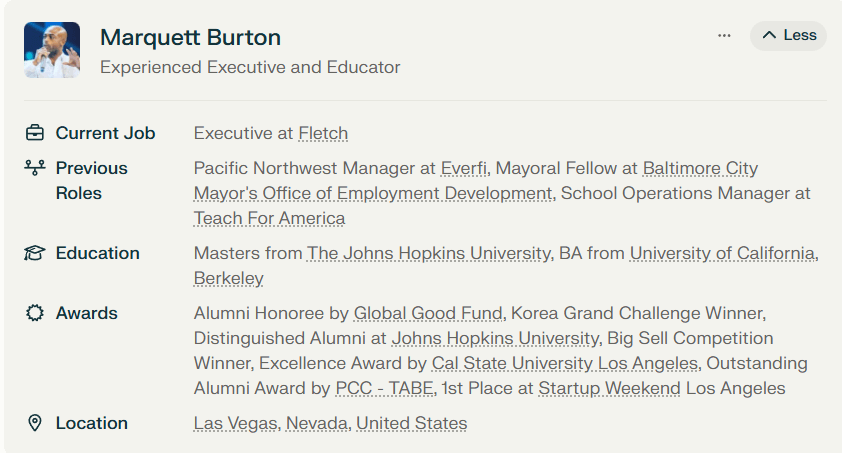The height and width of the screenshot is (453, 842).
Task: Open Cal State University Los Angeles link
Action: [564, 363]
